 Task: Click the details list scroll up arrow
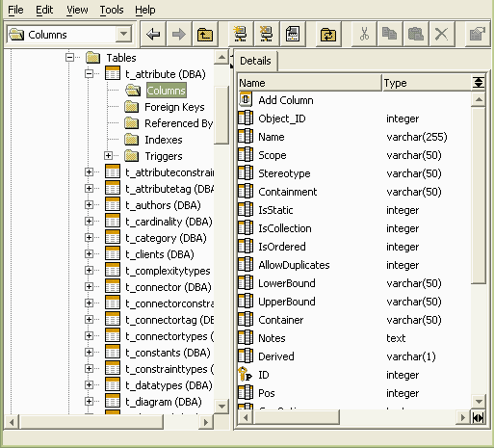[x=479, y=99]
